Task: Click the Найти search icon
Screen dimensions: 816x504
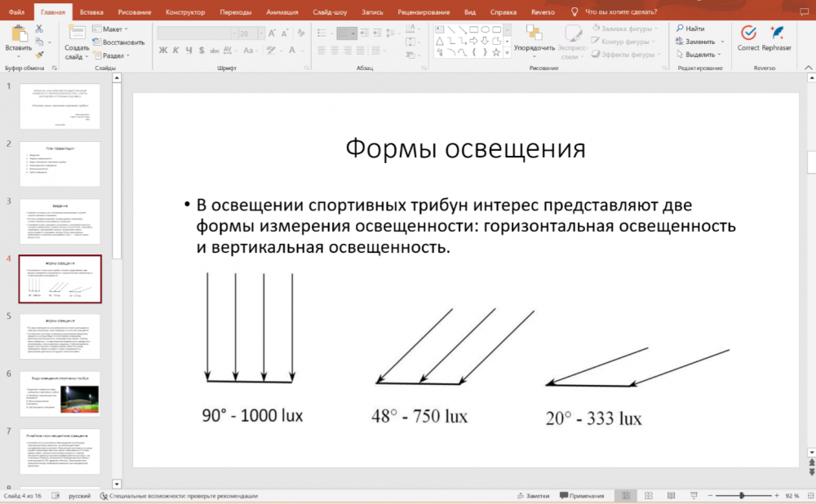Action: [680, 28]
